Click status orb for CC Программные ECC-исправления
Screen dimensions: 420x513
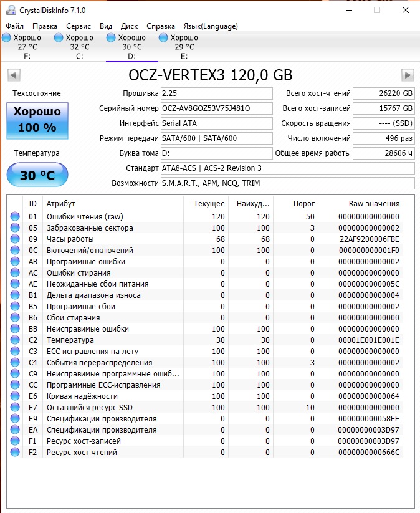coord(15,385)
